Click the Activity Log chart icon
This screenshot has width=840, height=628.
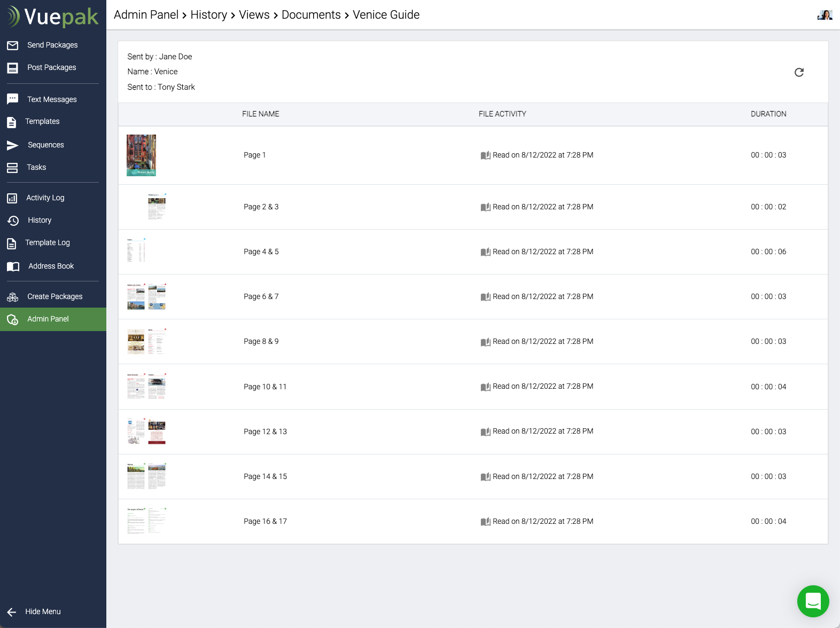[x=13, y=198]
